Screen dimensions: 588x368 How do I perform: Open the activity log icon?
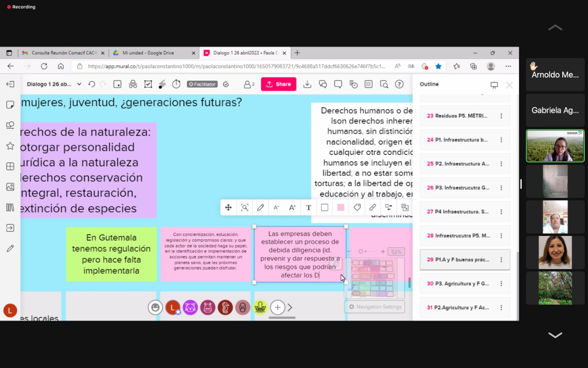(x=353, y=84)
